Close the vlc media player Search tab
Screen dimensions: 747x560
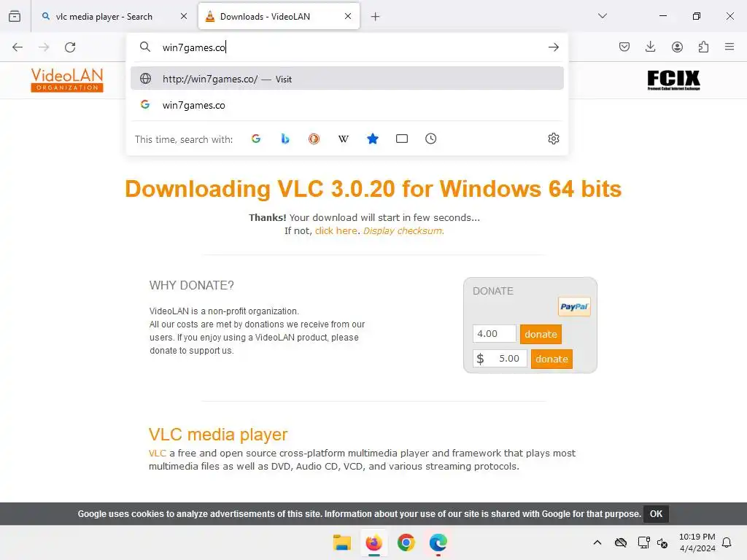pos(183,16)
